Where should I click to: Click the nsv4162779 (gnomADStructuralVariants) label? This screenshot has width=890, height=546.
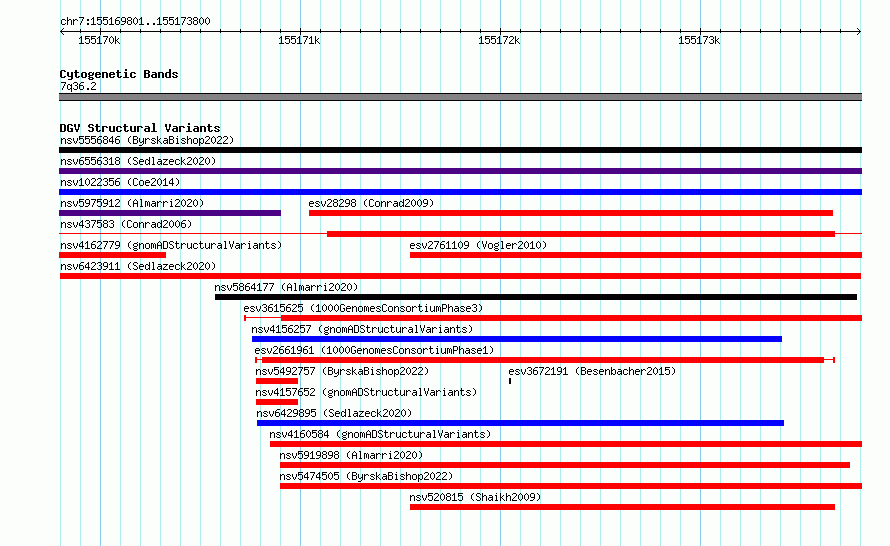[171, 245]
